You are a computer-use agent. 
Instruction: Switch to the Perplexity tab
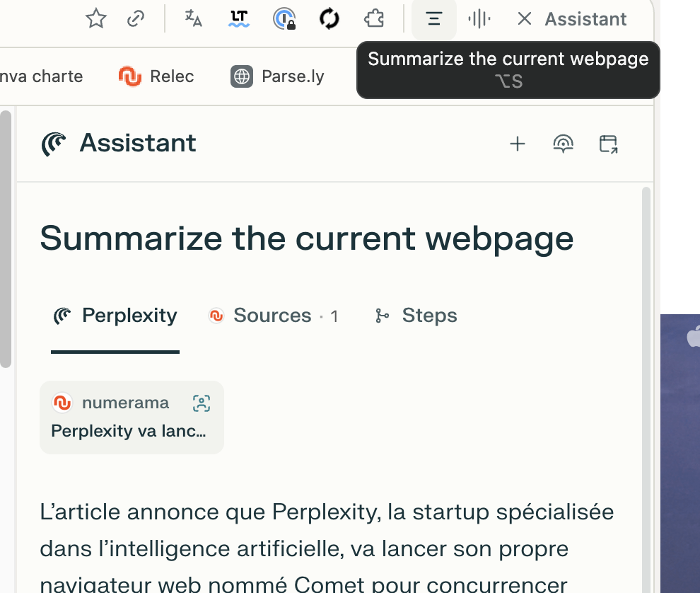[115, 316]
